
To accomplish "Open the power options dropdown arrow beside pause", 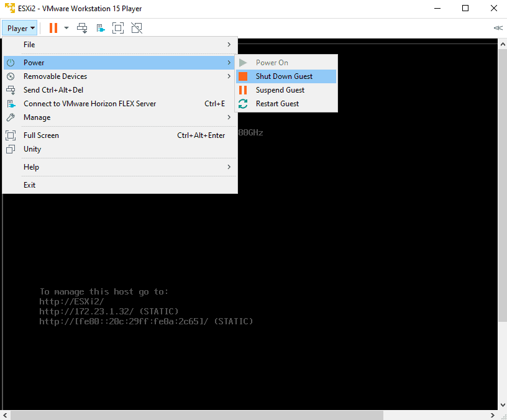I will (x=66, y=28).
